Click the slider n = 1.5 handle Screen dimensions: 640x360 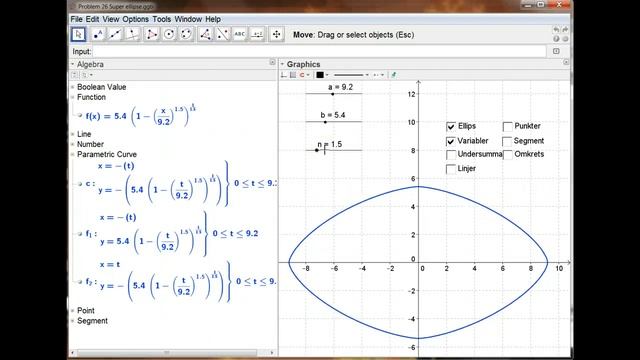317,150
